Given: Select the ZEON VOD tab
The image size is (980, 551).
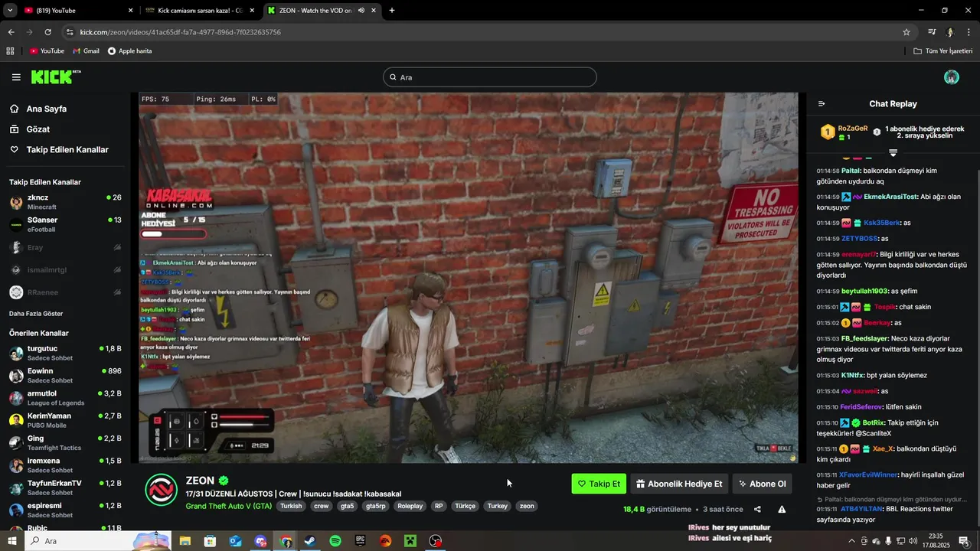Looking at the screenshot, I should tap(322, 11).
